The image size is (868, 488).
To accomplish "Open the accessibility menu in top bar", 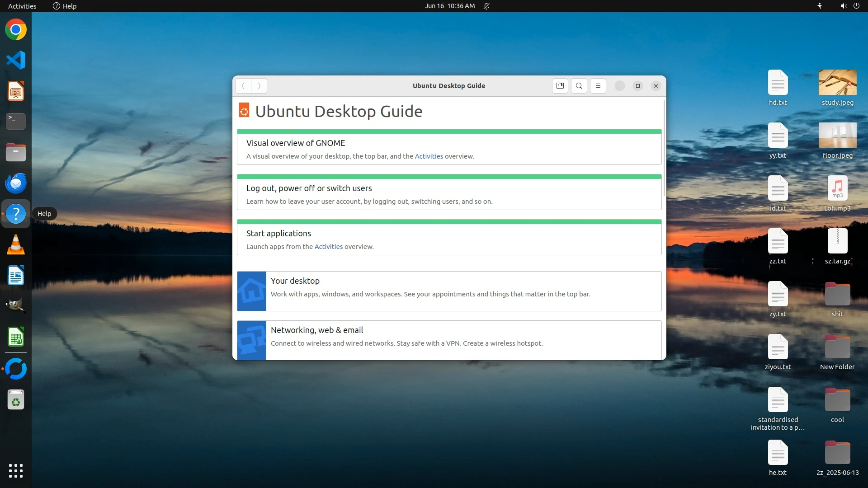I will [819, 6].
